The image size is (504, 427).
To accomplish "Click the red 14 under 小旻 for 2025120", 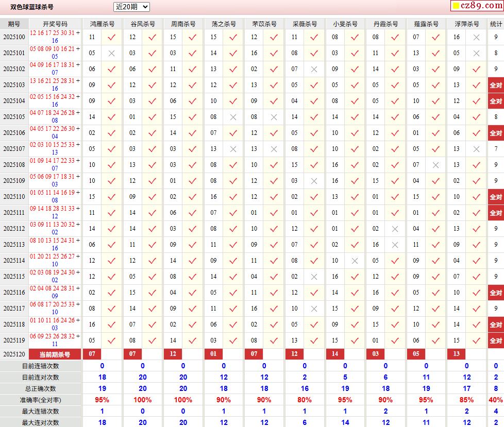I will (335, 354).
